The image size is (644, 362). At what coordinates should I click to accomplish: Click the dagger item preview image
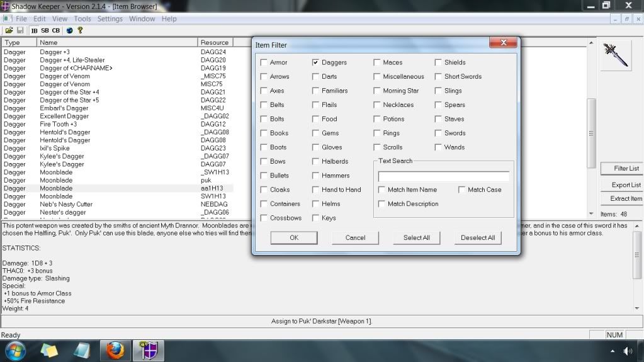pyautogui.click(x=615, y=56)
